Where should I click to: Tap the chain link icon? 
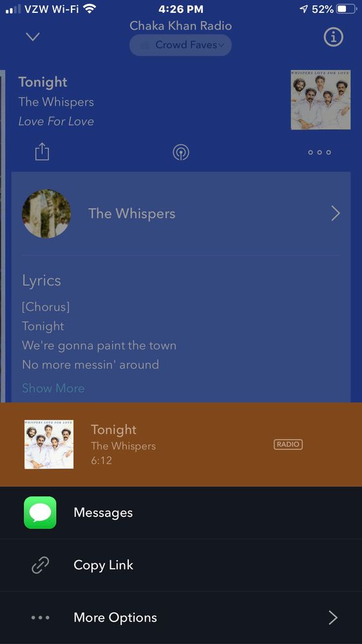coord(40,565)
